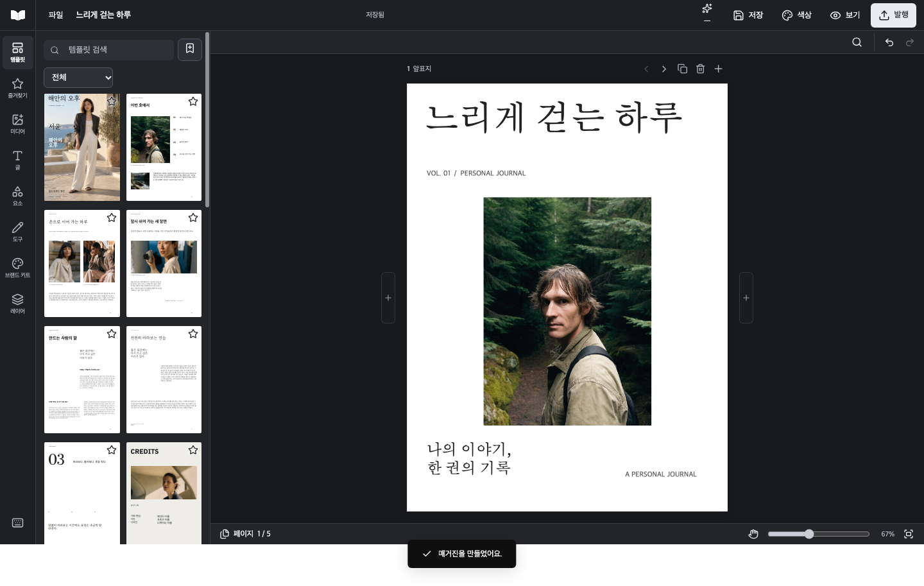924x586 pixels.
Task: Favorite the CREDITS template
Action: pos(193,450)
